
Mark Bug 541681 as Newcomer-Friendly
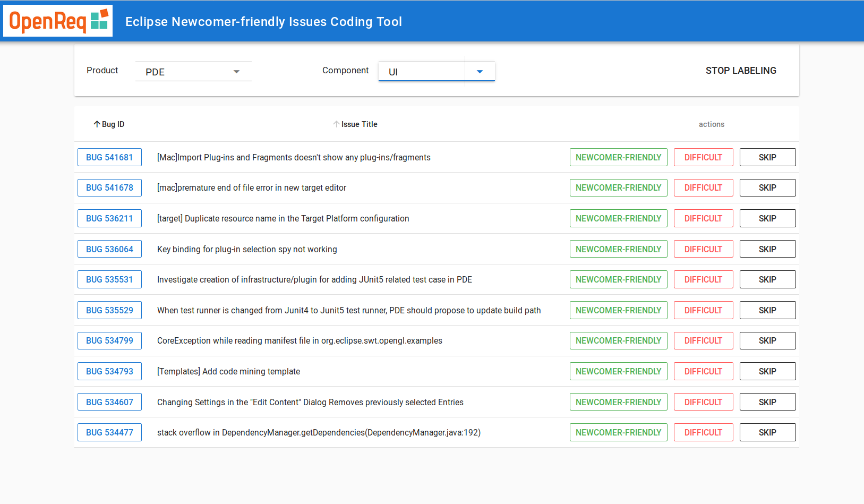click(x=618, y=157)
